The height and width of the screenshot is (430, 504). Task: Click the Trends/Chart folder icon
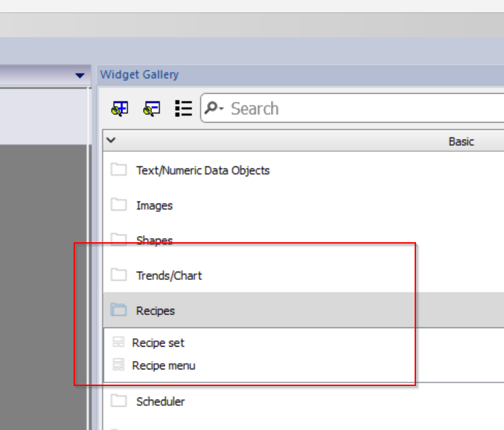(x=118, y=275)
